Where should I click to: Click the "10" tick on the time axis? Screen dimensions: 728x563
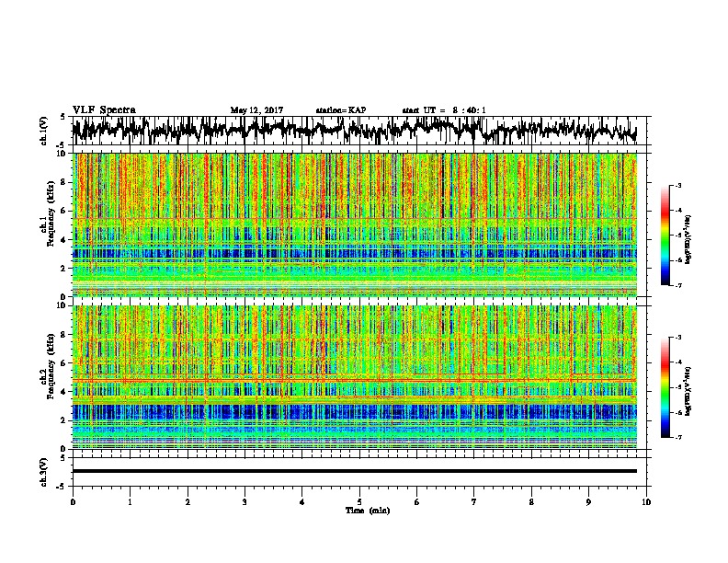646,502
